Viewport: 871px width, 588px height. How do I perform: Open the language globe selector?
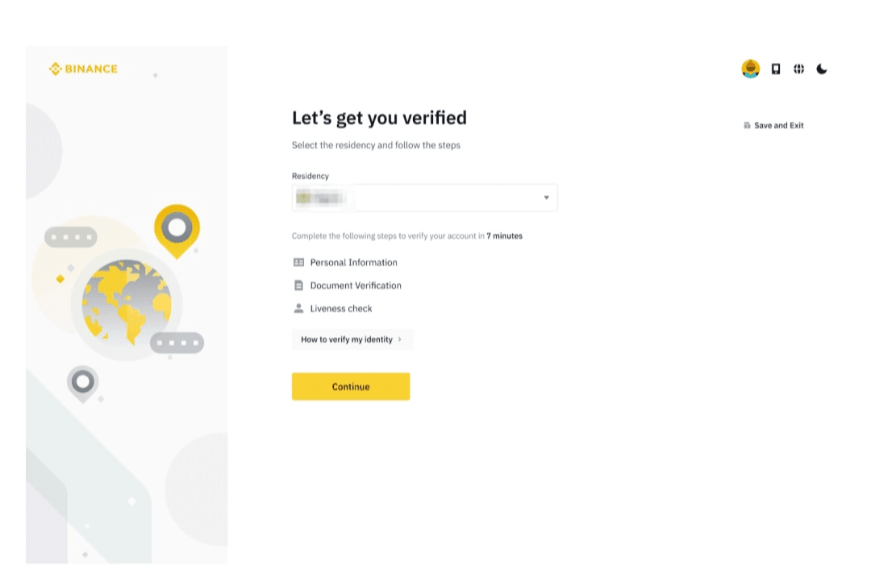point(798,69)
